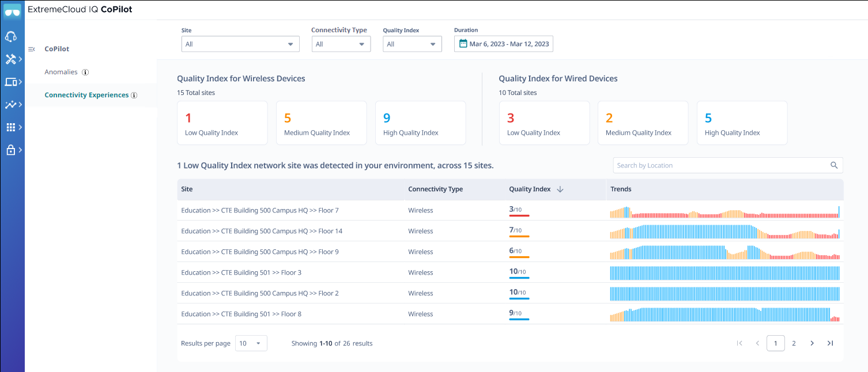This screenshot has height=372, width=868.
Task: Expand the Connectivity Type dropdown
Action: pyautogui.click(x=341, y=43)
